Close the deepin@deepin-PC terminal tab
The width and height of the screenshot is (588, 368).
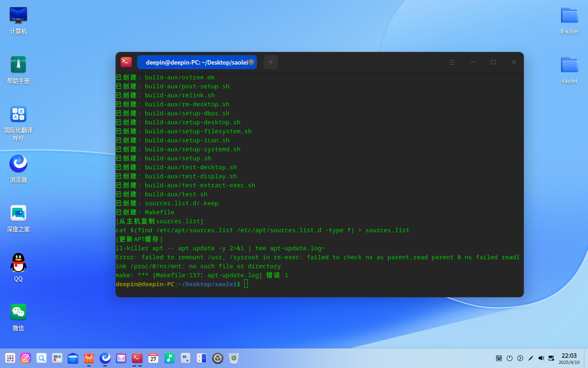251,62
